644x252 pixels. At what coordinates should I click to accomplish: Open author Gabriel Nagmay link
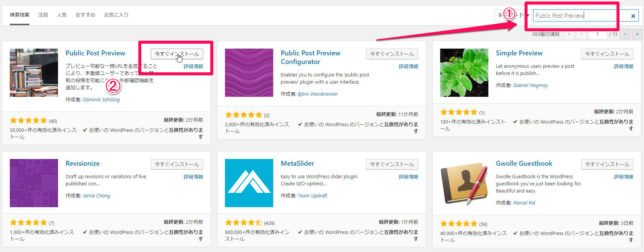531,86
